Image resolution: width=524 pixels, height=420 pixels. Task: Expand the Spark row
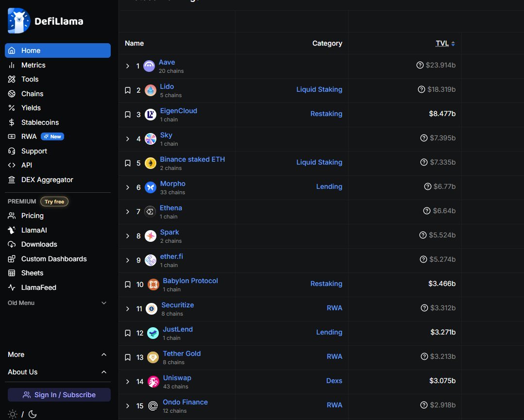pyautogui.click(x=128, y=236)
